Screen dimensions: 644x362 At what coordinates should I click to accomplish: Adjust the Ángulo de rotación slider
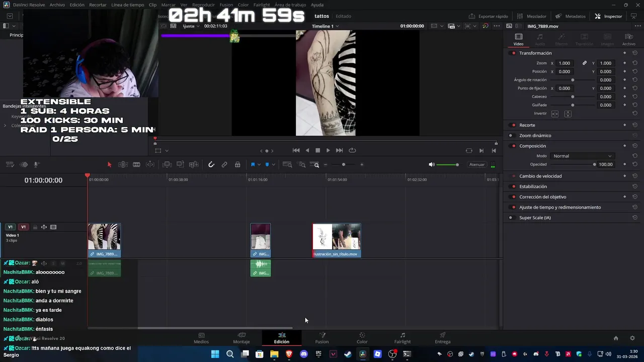[x=573, y=80]
